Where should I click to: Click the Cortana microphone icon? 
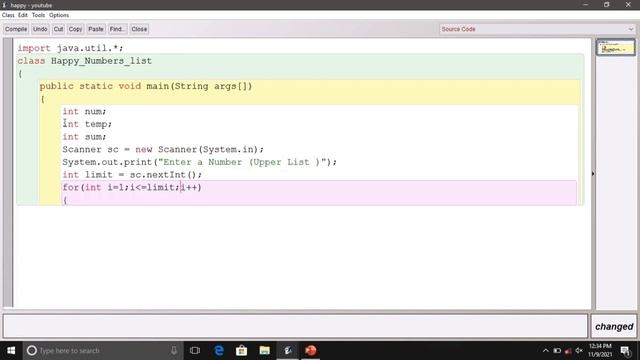click(x=174, y=351)
